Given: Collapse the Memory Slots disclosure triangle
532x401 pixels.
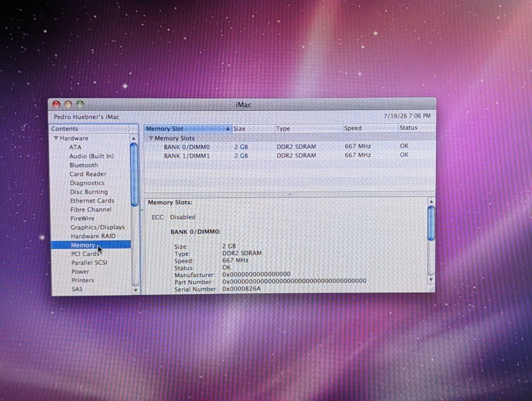Looking at the screenshot, I should [x=151, y=138].
